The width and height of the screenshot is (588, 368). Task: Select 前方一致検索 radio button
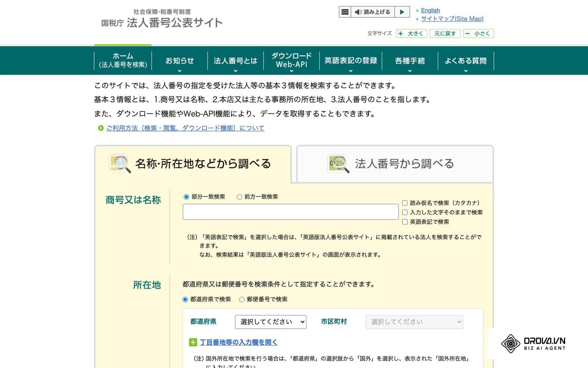pos(239,197)
